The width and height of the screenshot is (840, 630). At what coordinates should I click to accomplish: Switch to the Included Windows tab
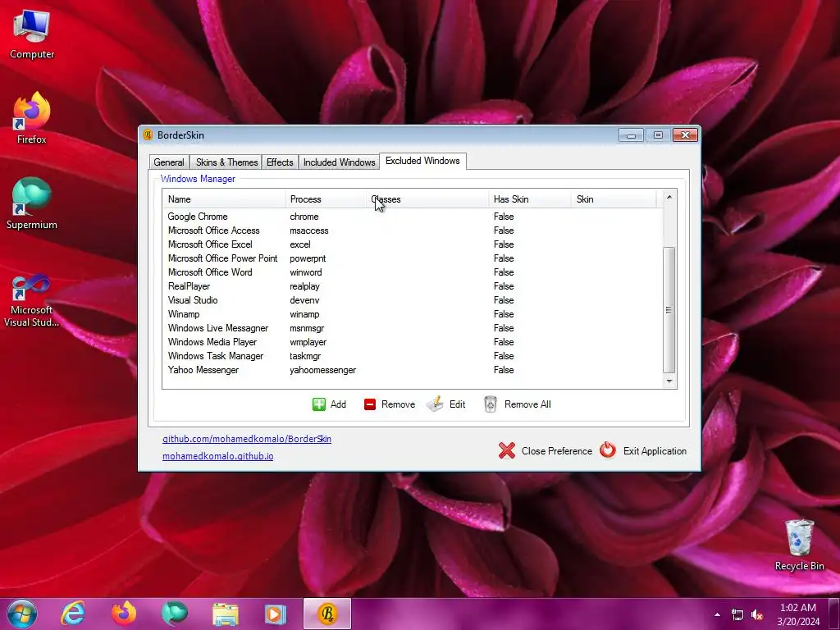[x=339, y=162]
